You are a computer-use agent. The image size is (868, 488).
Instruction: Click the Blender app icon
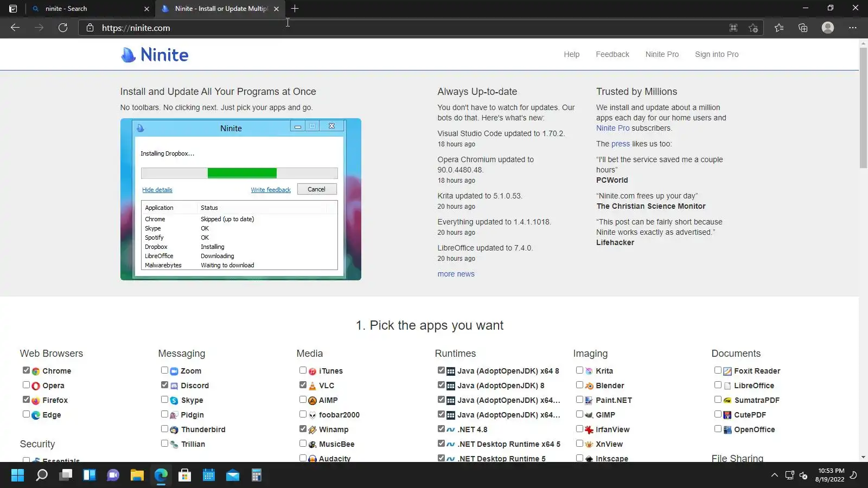[589, 386]
